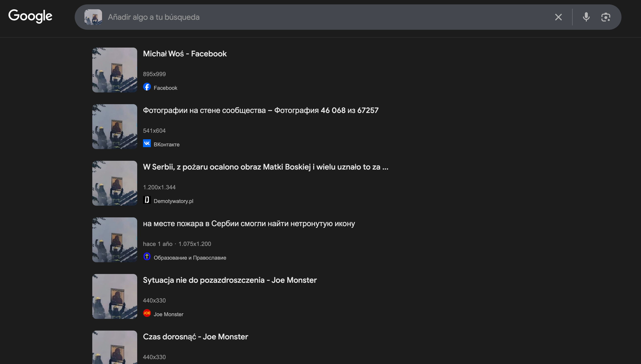Screen dimensions: 641x364
Task: Click the '1.200x1.344' dimension text
Action: [x=159, y=187]
